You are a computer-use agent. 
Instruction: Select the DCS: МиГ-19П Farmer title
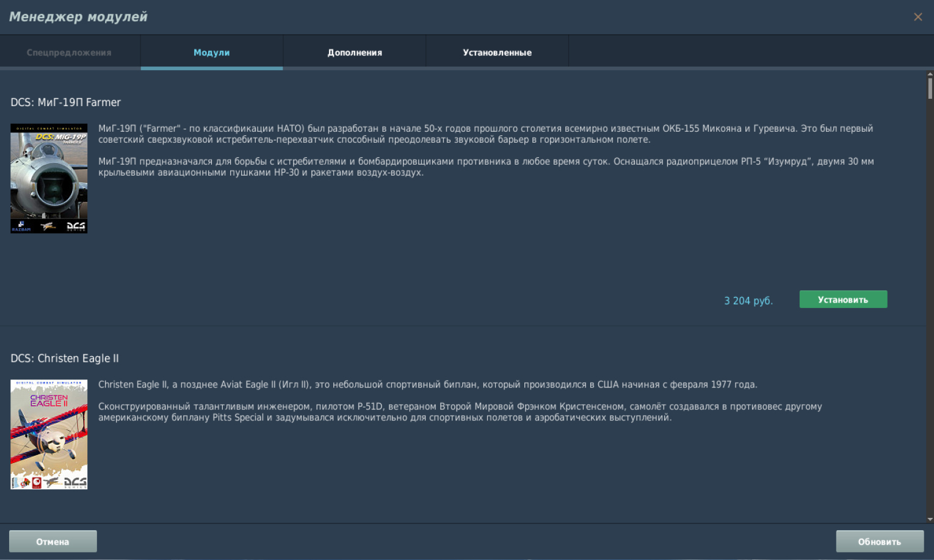66,102
